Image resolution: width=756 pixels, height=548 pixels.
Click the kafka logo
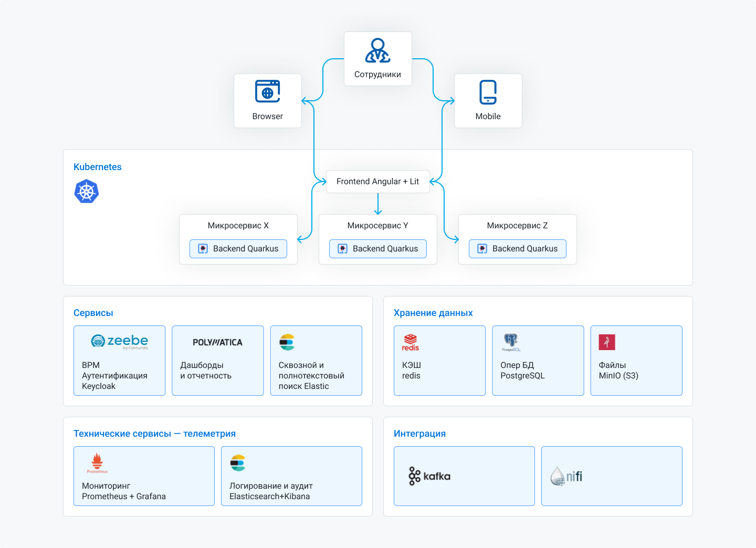(x=429, y=476)
